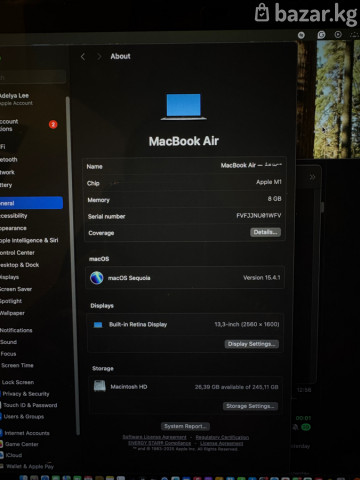This screenshot has height=480, width=360.
Task: Click the serial number FVFJJNU81WFV
Action: point(259,216)
